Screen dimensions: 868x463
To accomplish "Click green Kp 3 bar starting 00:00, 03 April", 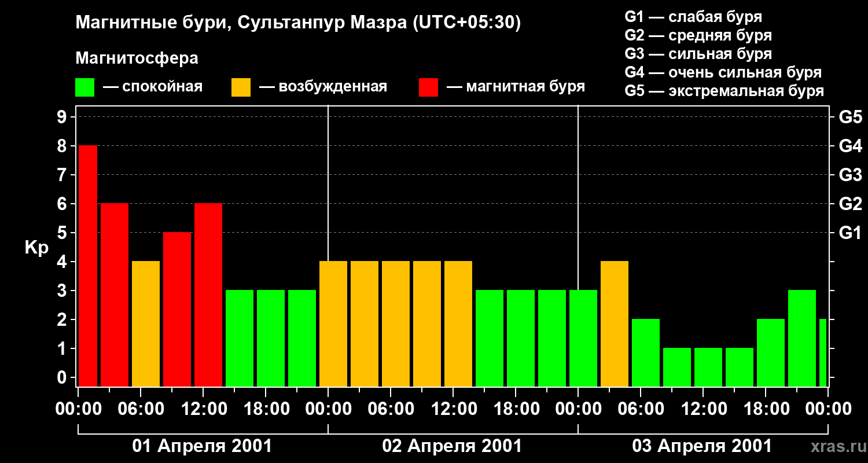I will point(583,338).
